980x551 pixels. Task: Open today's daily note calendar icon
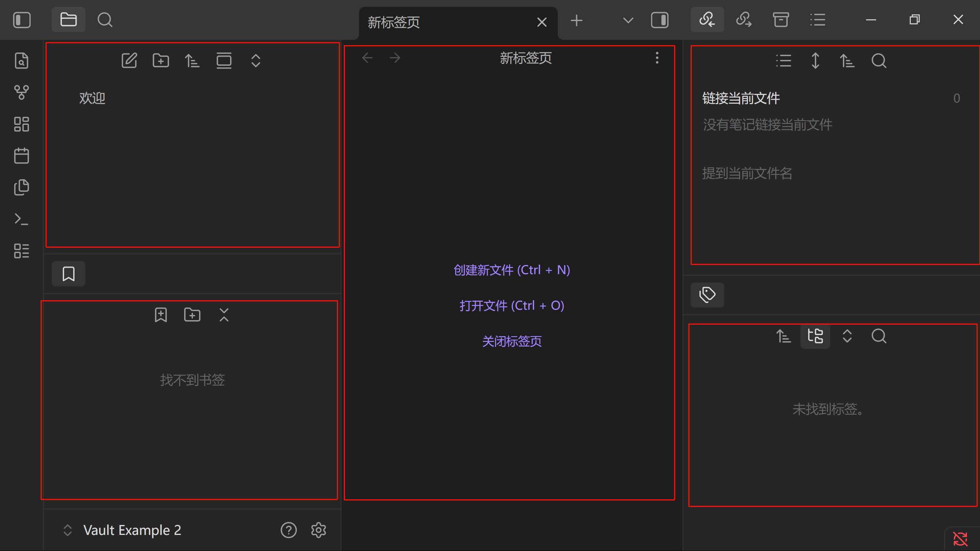[21, 156]
